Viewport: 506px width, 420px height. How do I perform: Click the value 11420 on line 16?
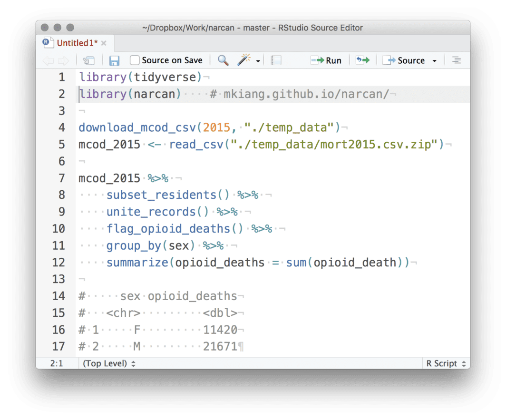(220, 330)
